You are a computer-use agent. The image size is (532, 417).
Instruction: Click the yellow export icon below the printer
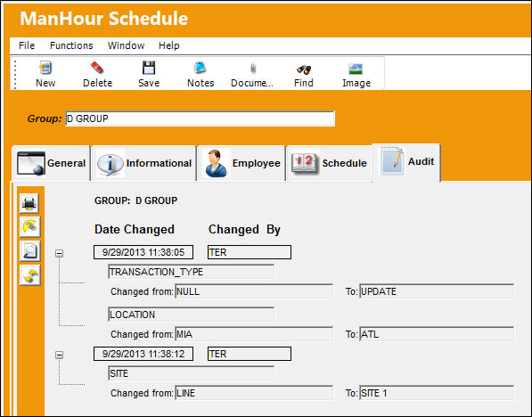coord(30,227)
